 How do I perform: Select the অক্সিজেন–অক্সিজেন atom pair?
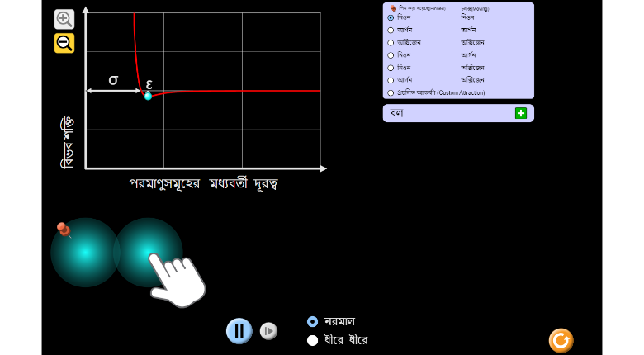[x=391, y=42]
